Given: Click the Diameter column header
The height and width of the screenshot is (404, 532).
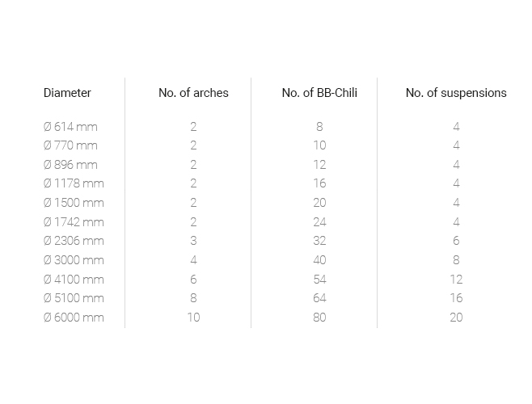Looking at the screenshot, I should (x=67, y=93).
